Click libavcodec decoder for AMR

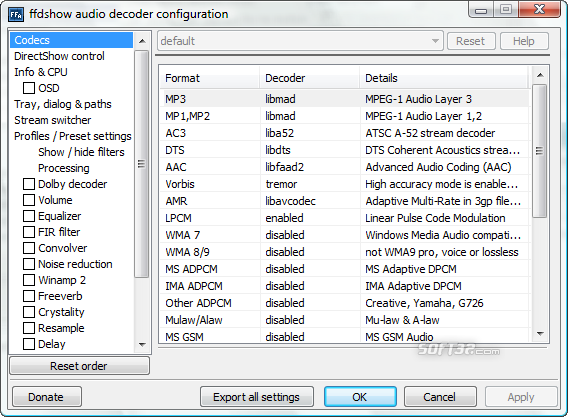pos(291,201)
